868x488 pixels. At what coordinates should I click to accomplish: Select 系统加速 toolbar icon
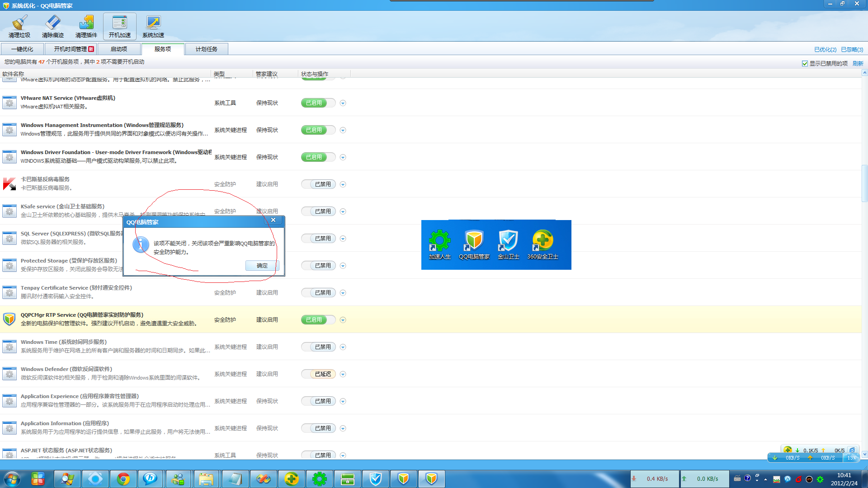[153, 26]
